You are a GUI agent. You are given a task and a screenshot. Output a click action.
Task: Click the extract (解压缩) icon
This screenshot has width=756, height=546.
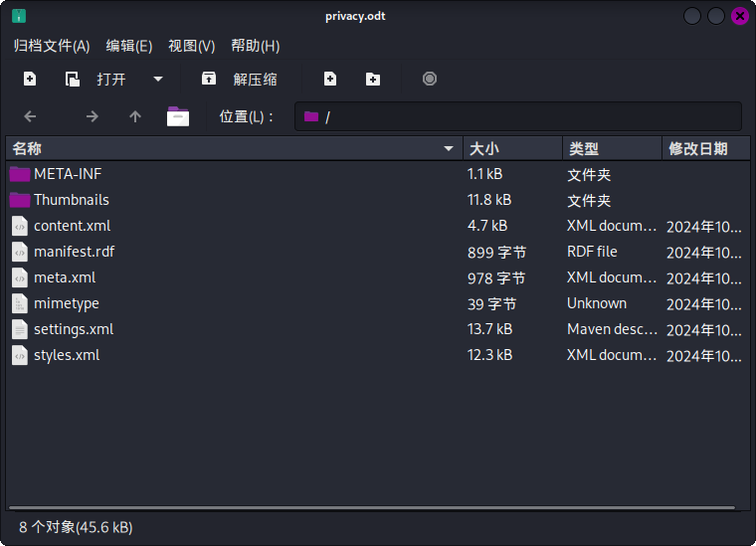pyautogui.click(x=209, y=78)
